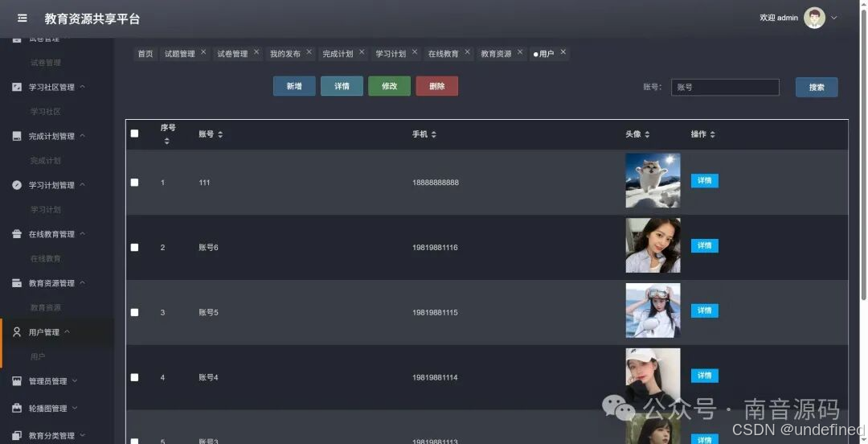This screenshot has width=868, height=444.
Task: Expand the 教育分类管理 menu group
Action: (83, 435)
